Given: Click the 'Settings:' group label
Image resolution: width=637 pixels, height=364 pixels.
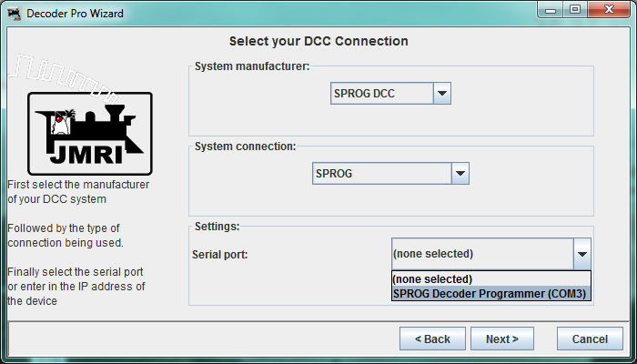Looking at the screenshot, I should coord(217,227).
